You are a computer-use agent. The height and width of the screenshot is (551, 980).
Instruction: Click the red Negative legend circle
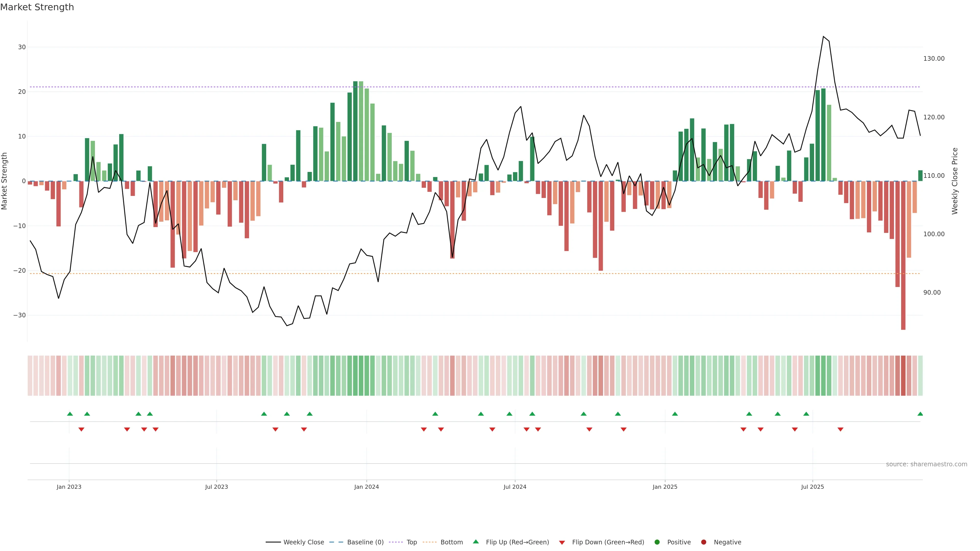click(703, 542)
